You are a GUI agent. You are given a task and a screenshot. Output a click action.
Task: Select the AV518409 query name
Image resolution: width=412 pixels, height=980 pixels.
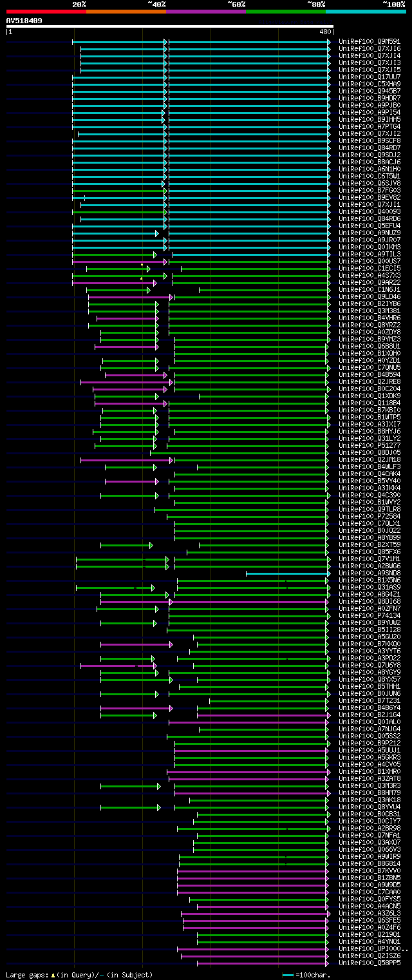(x=24, y=21)
